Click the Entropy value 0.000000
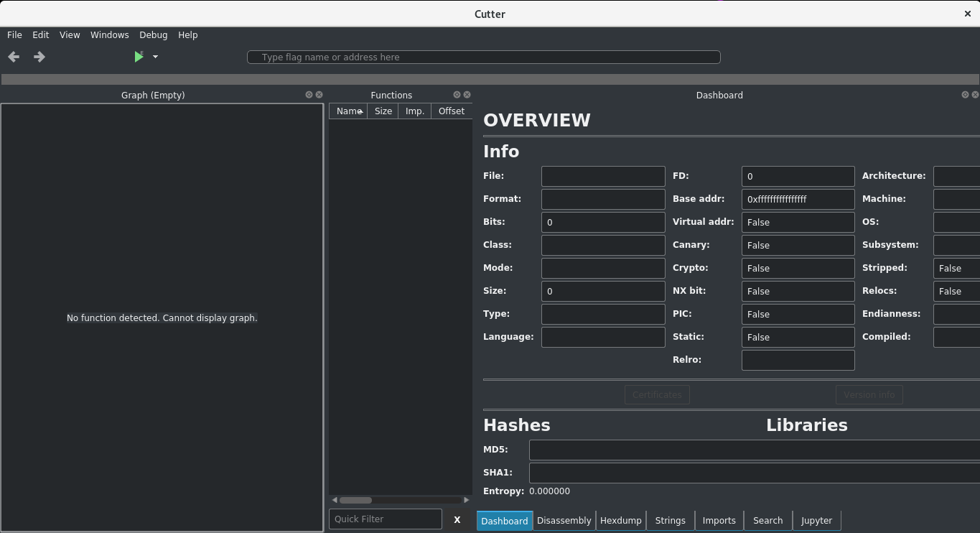Image resolution: width=980 pixels, height=533 pixels. [x=549, y=491]
